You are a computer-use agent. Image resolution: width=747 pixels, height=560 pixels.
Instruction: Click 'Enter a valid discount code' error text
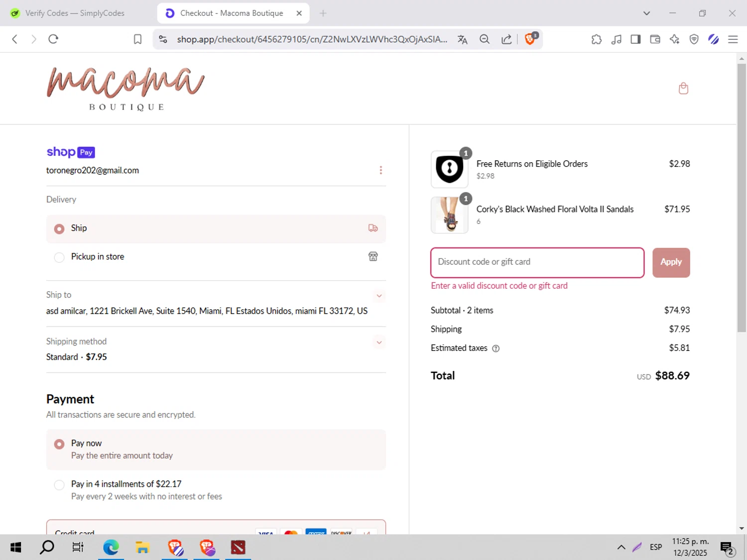(499, 286)
